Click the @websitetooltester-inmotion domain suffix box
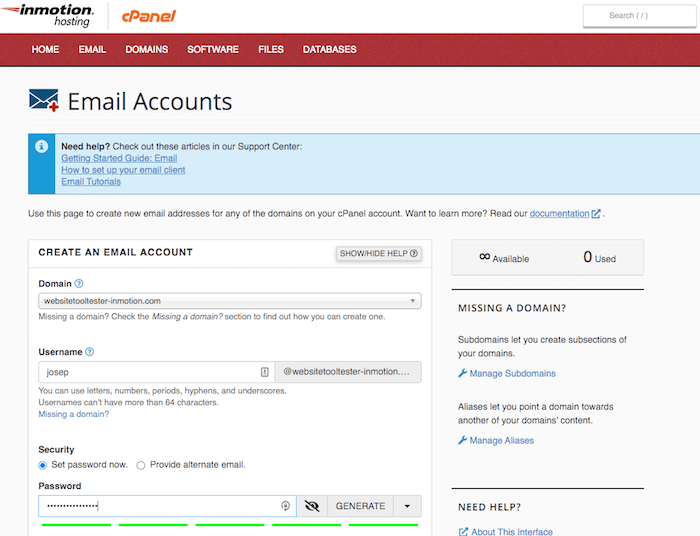Viewport: 700px width, 536px height. point(348,372)
